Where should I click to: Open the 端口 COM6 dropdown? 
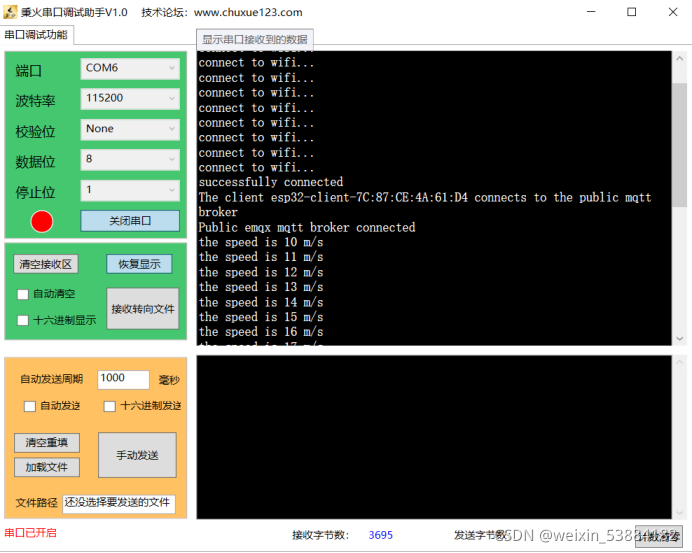(130, 68)
